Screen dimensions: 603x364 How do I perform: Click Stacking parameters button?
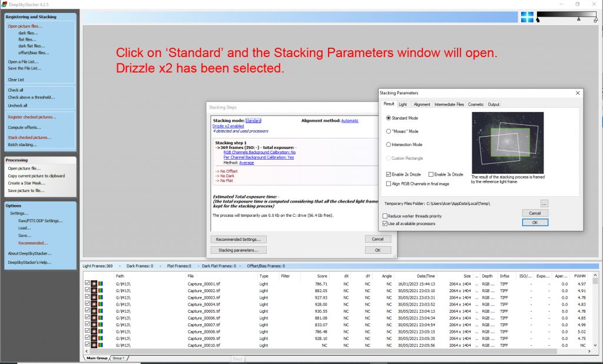pyautogui.click(x=238, y=250)
